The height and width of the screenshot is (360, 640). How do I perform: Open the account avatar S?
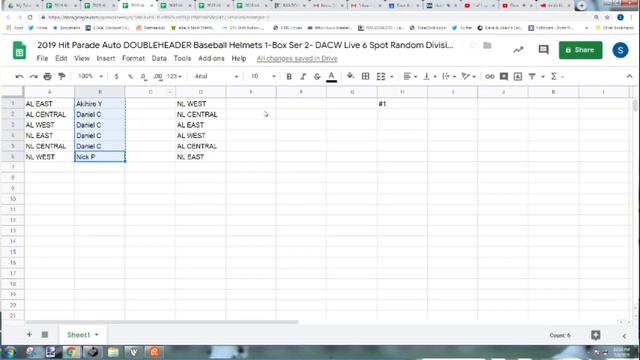point(620,50)
